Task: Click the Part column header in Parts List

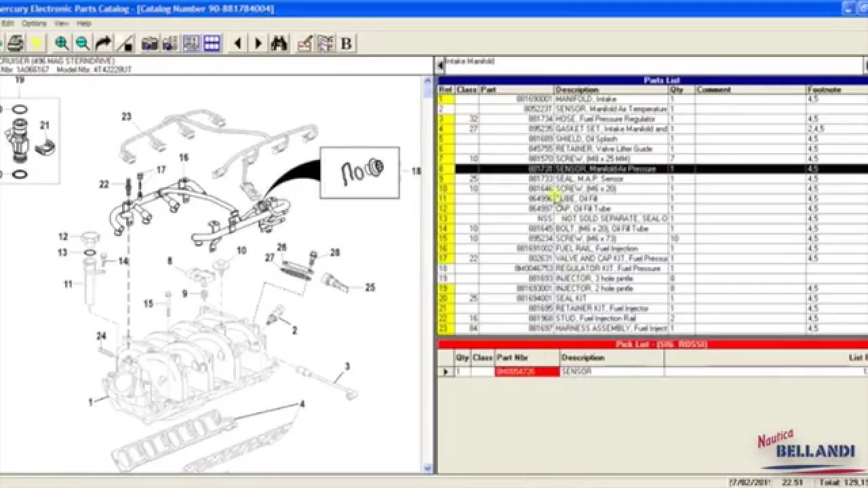Action: pyautogui.click(x=516, y=89)
